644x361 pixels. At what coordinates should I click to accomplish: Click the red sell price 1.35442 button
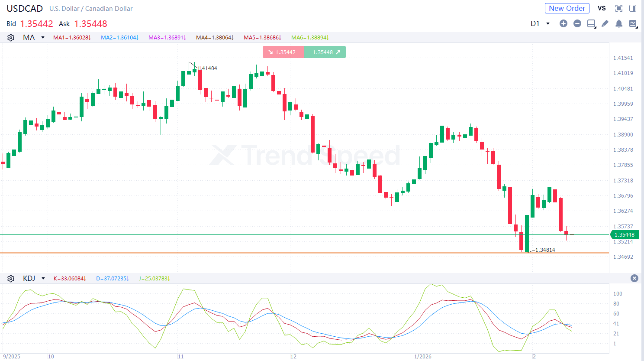click(283, 52)
